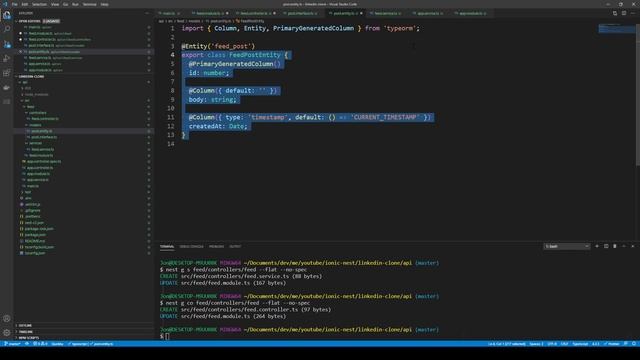This screenshot has width=640, height=360.
Task: Open the File menu
Action: point(15,4)
